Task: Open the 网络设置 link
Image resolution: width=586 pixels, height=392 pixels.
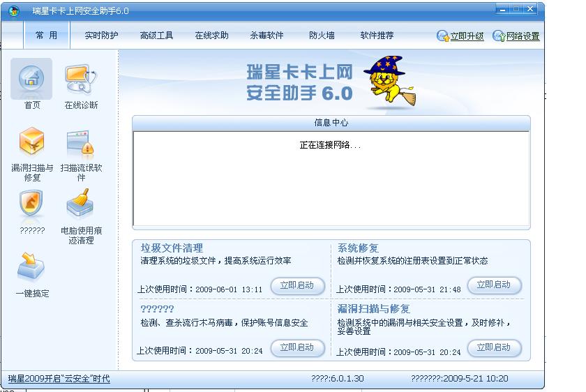Action: (x=523, y=36)
